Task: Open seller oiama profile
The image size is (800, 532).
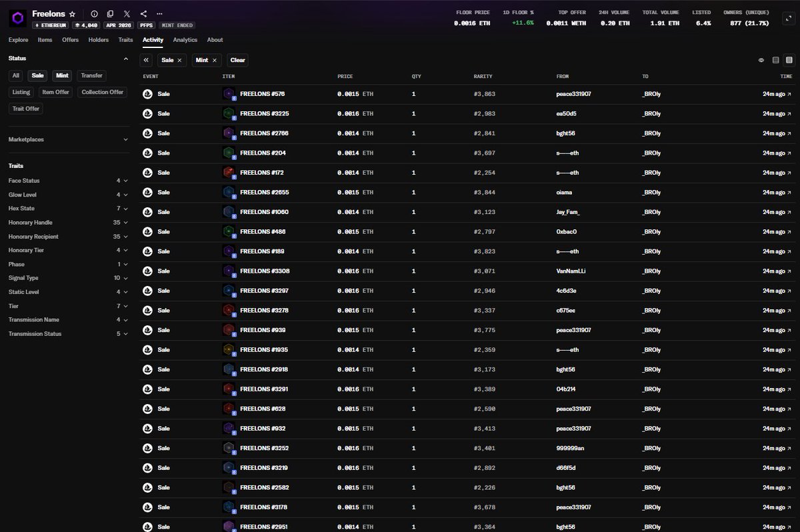Action: pos(564,193)
